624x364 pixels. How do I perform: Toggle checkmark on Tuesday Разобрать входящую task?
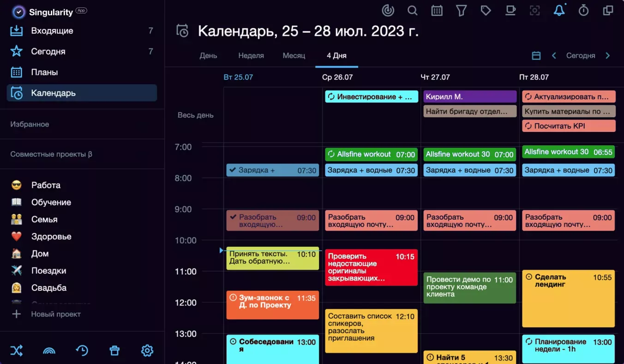point(233,217)
